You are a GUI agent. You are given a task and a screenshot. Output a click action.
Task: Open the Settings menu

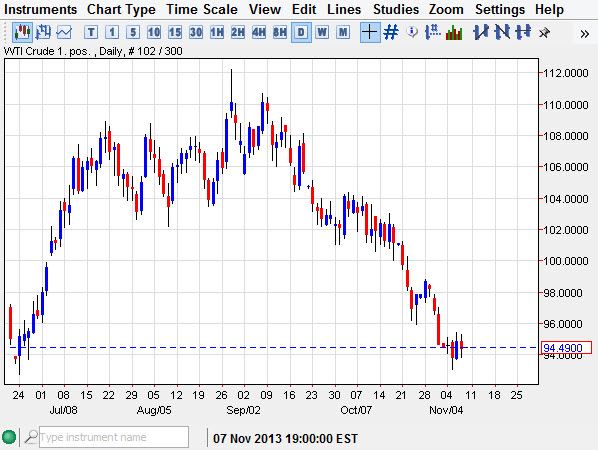point(500,9)
